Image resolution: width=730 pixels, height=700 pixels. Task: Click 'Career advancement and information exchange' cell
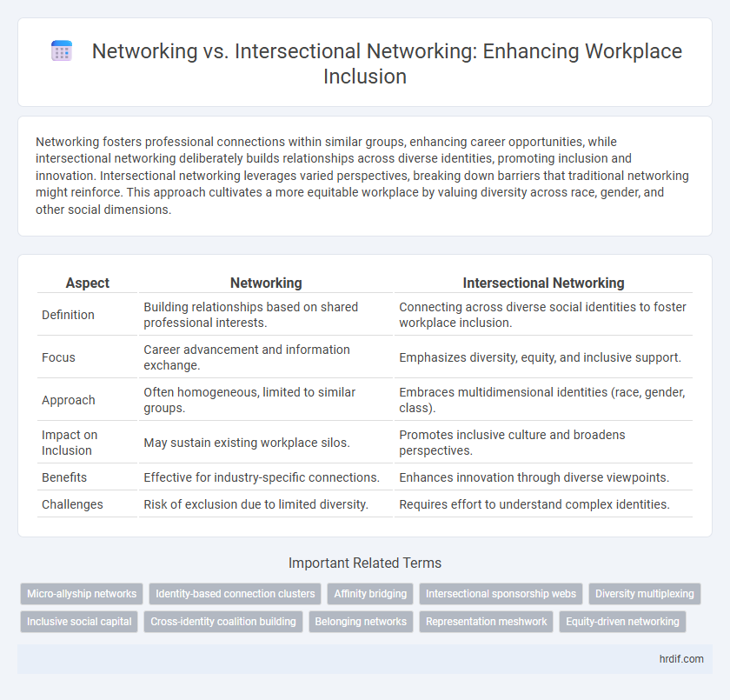point(266,357)
